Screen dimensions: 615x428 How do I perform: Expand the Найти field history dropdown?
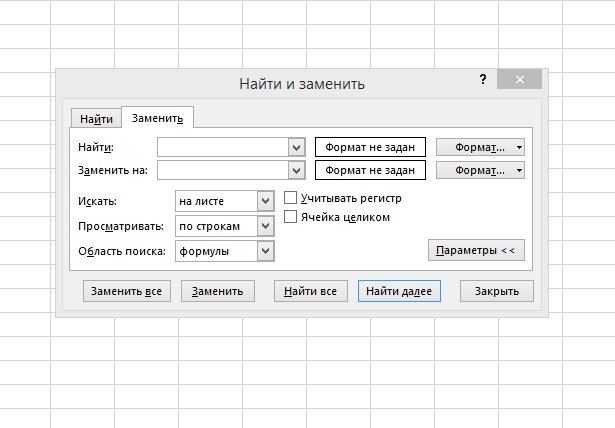(296, 146)
